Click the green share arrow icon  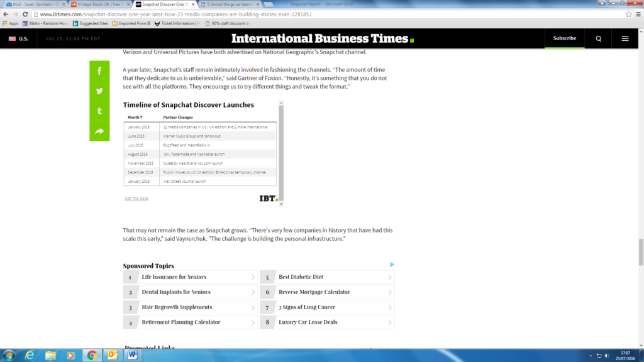[x=99, y=131]
